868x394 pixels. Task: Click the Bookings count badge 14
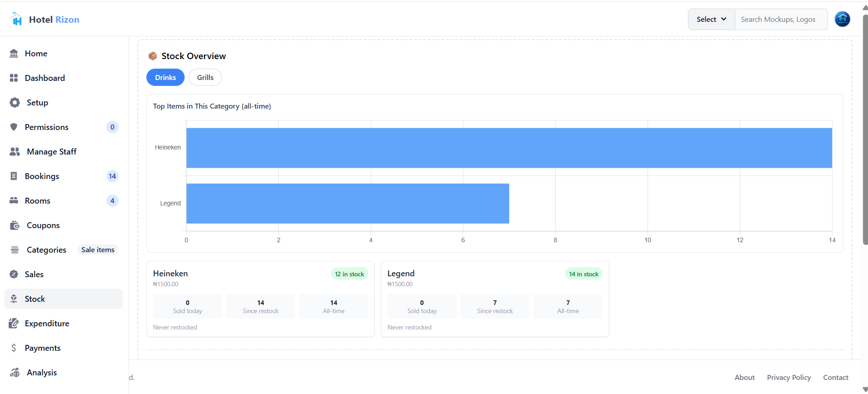(112, 176)
